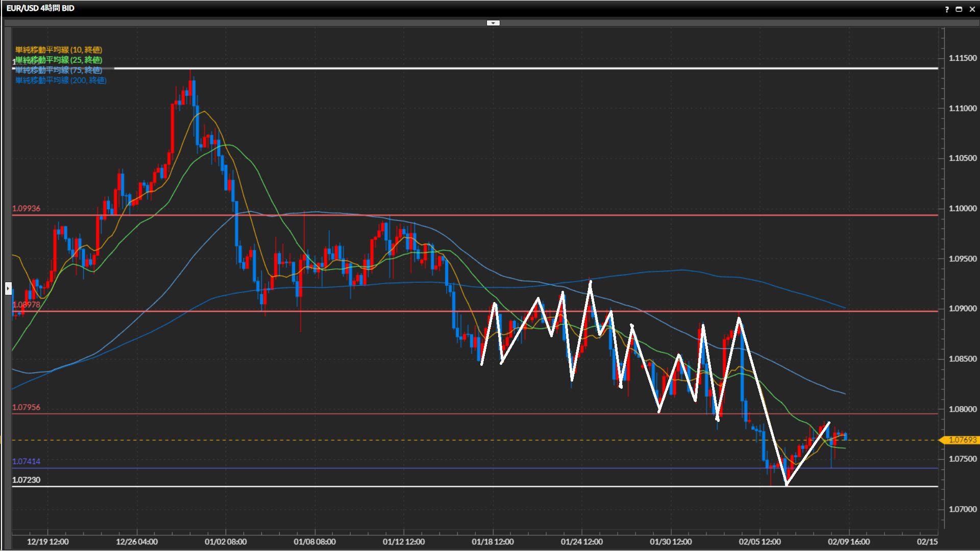Select the 単純移動平均線 (200, 終値) label
The height and width of the screenshot is (551, 980).
[61, 80]
